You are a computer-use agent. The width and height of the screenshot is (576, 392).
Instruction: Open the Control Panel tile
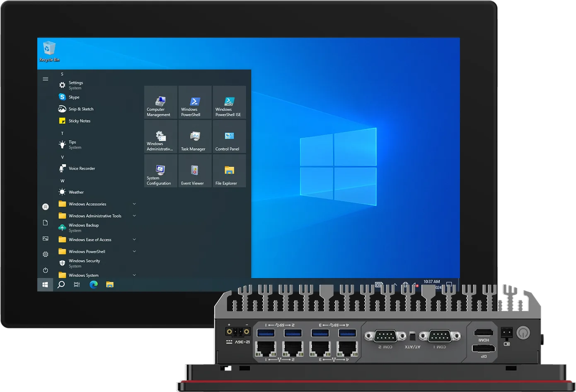coord(230,137)
